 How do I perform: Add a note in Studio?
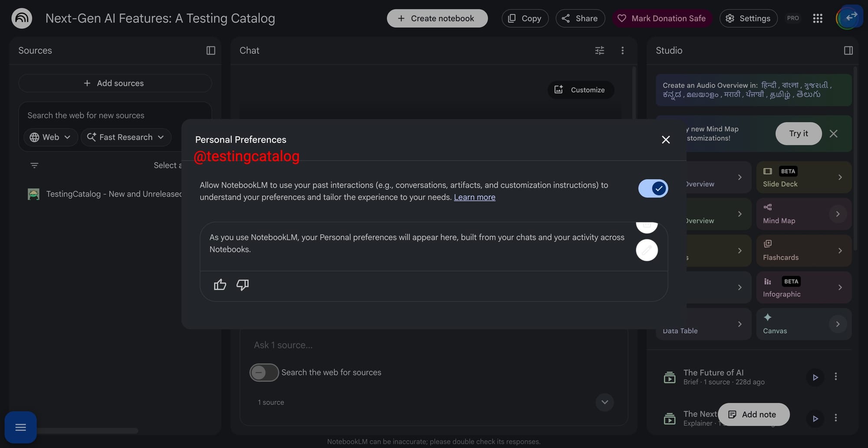click(x=753, y=414)
